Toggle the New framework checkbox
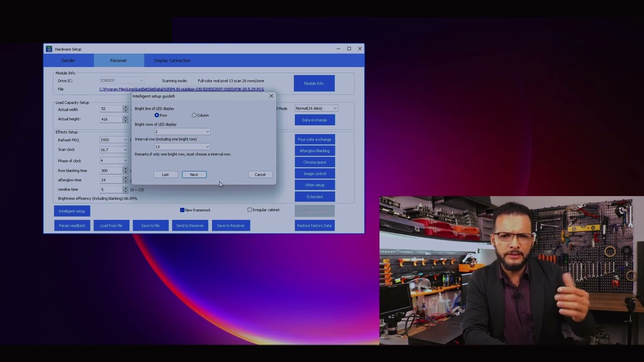 [182, 210]
